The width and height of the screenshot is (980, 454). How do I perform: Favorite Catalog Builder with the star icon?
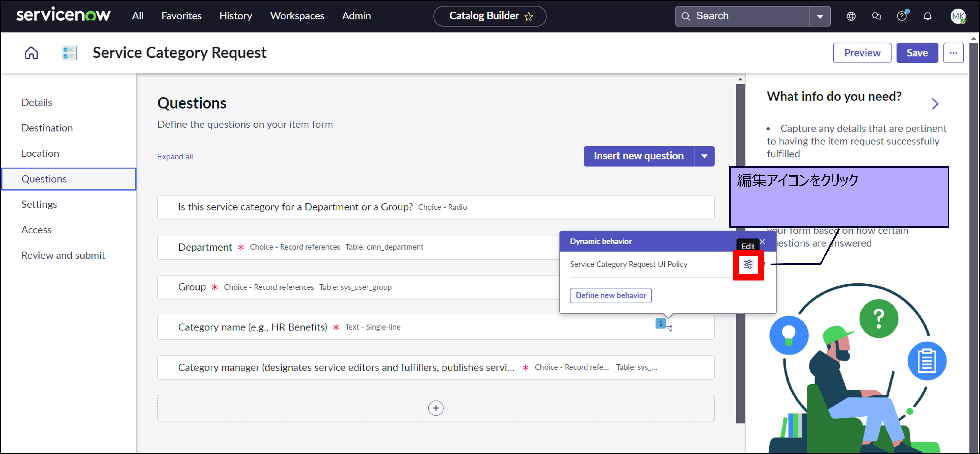(x=528, y=16)
